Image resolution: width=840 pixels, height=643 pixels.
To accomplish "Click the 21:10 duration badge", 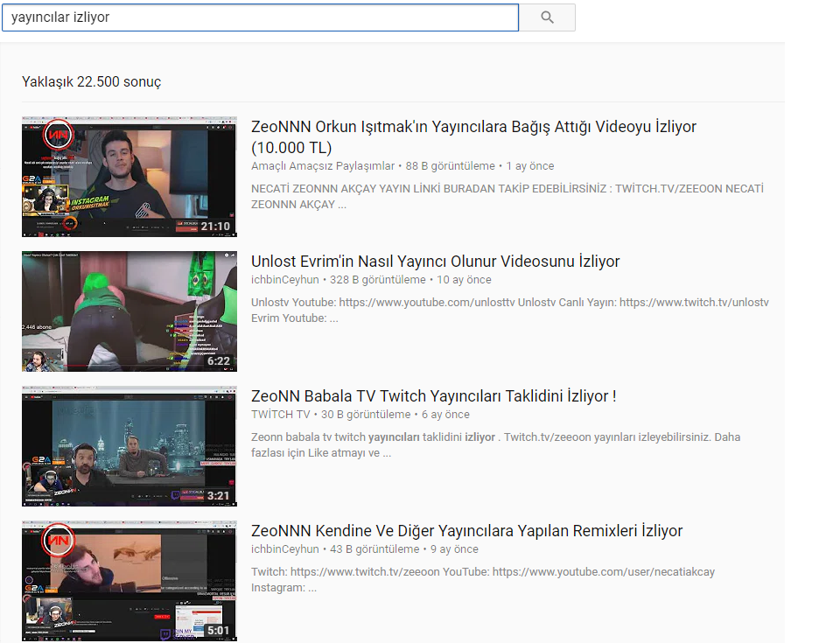I will pos(215,227).
